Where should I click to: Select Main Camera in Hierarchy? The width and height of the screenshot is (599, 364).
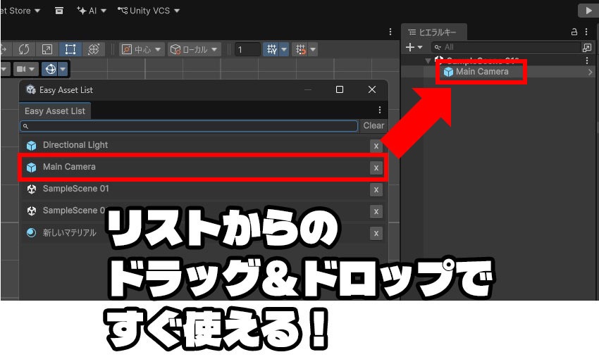coord(482,72)
